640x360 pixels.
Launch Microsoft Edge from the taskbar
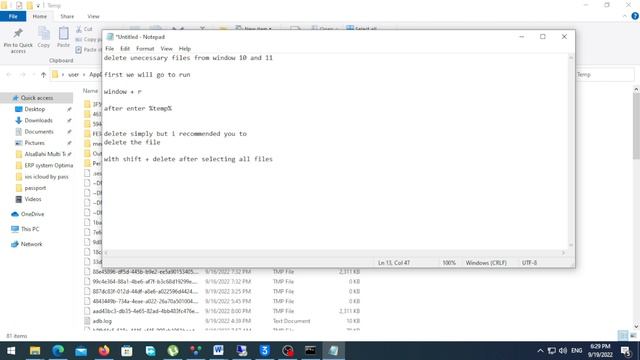[58, 351]
